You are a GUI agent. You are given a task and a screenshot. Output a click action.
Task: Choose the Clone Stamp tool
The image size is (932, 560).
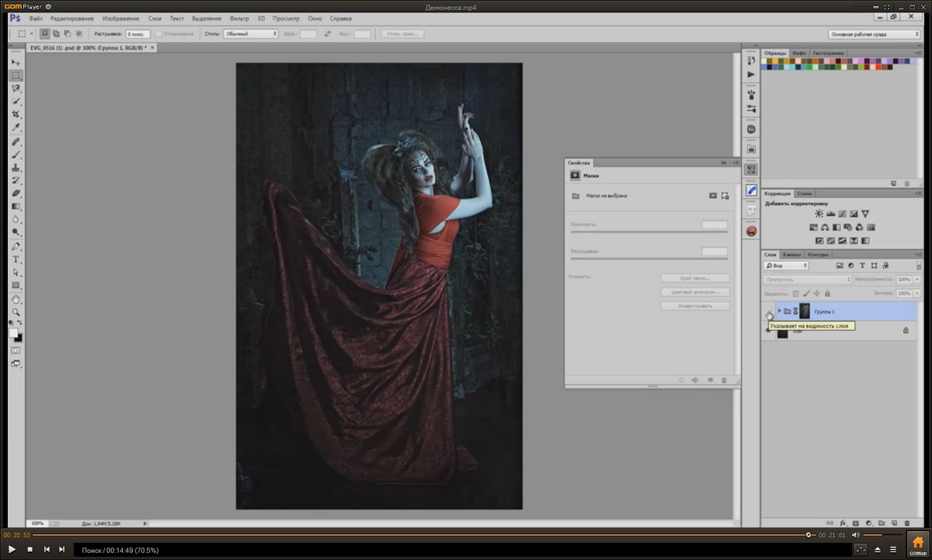pos(16,167)
